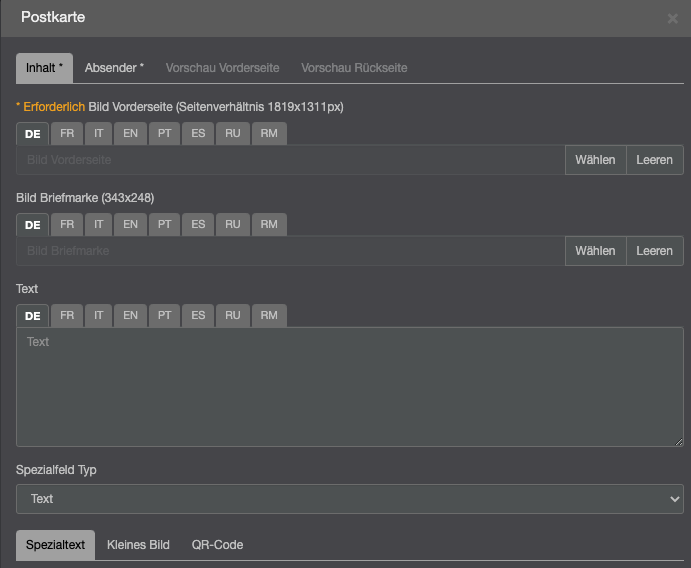Open the QR-Code tab
Screen dimensions: 691x568
pos(217,545)
